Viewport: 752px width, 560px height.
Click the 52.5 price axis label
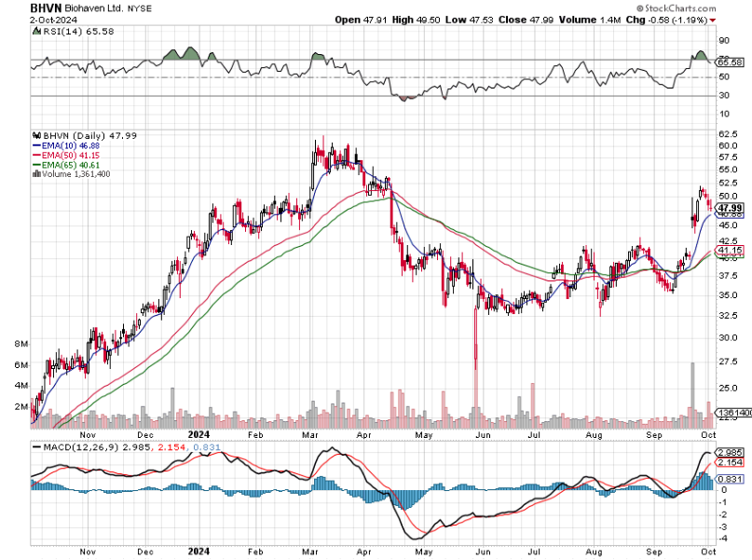728,184
